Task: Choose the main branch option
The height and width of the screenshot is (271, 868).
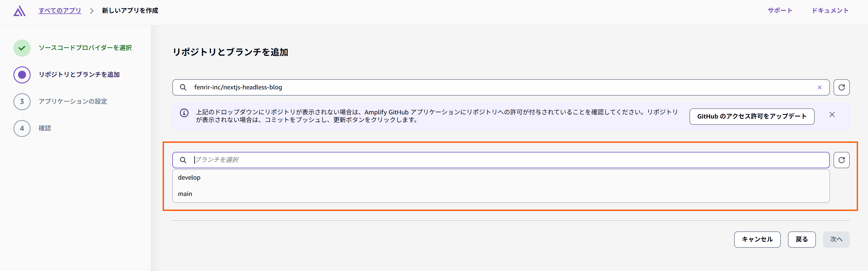Action: pyautogui.click(x=501, y=194)
